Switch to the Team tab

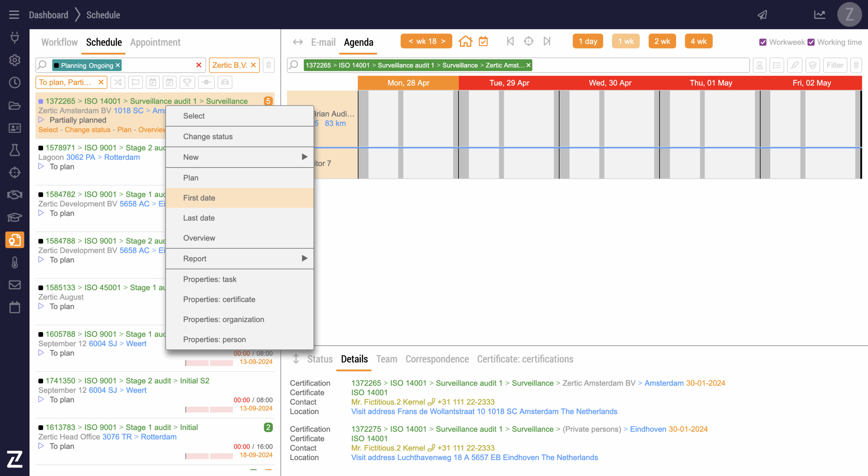pyautogui.click(x=387, y=359)
